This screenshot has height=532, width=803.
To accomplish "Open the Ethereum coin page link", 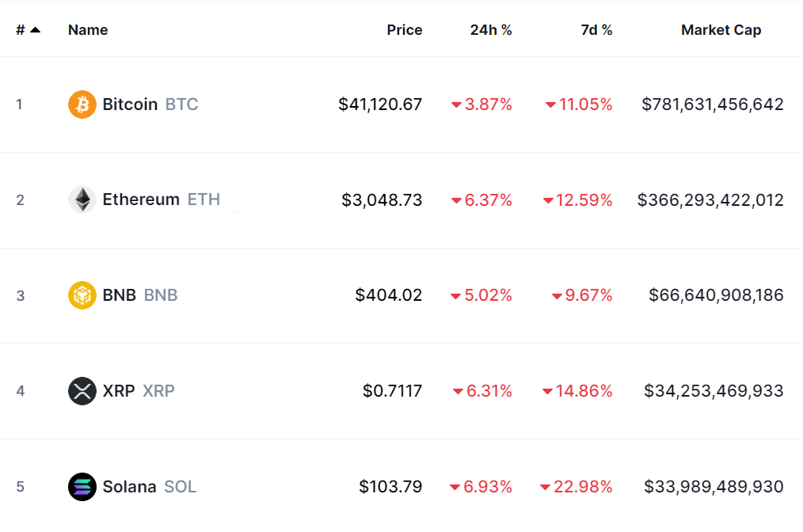I will pyautogui.click(x=141, y=199).
